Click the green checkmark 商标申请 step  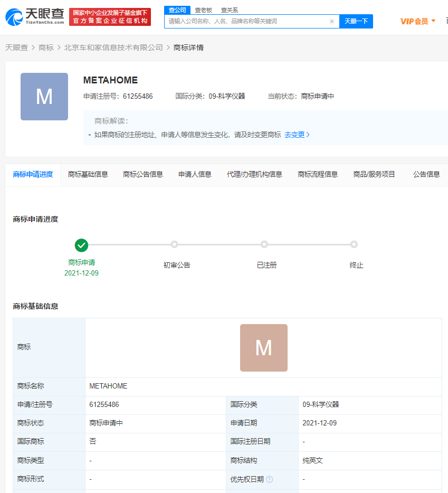click(x=81, y=245)
